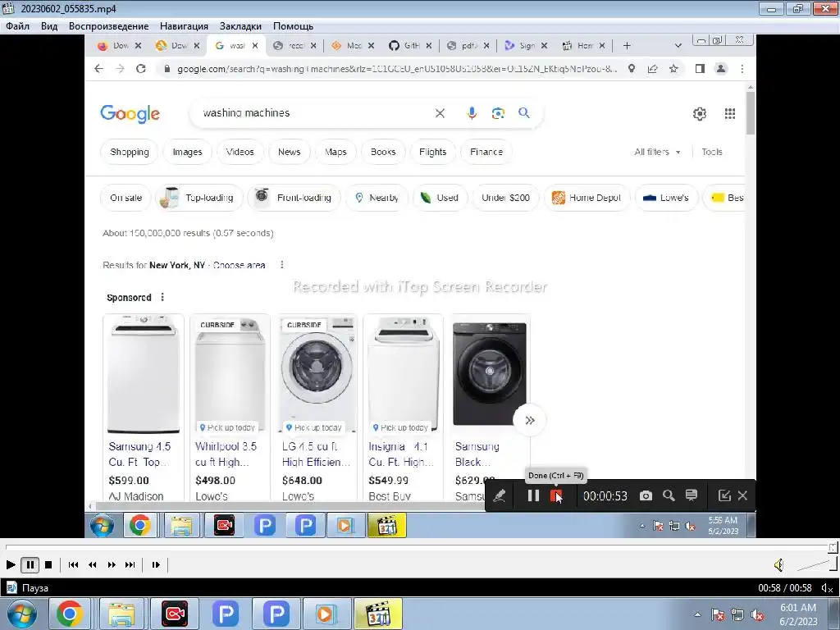Toggle the Under $200 refinement chip
Viewport: 840px width, 630px height.
pos(505,198)
